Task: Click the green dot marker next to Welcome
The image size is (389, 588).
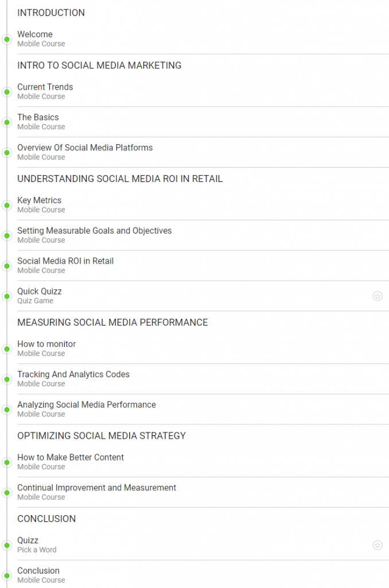Action: click(x=7, y=39)
